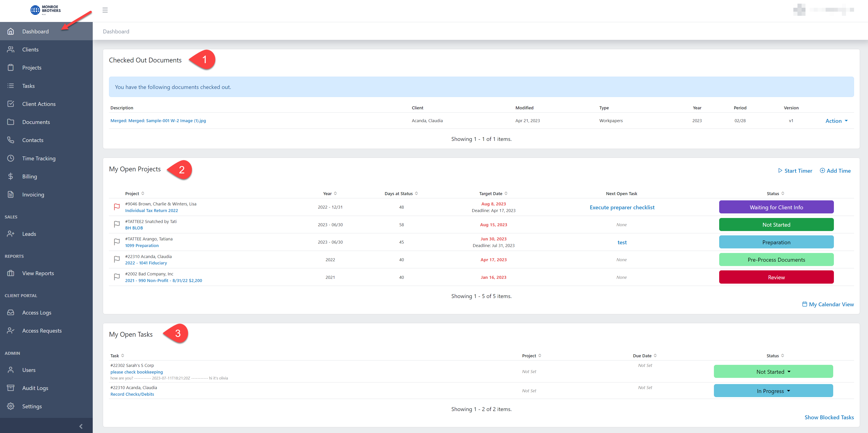The image size is (868, 433).
Task: Open the Not Started status dropdown
Action: click(773, 372)
